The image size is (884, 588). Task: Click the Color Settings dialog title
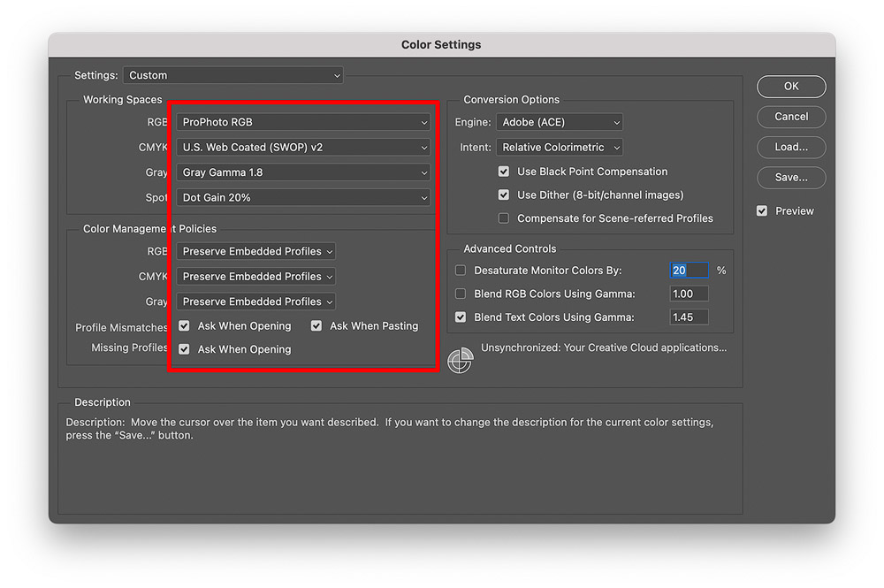441,44
